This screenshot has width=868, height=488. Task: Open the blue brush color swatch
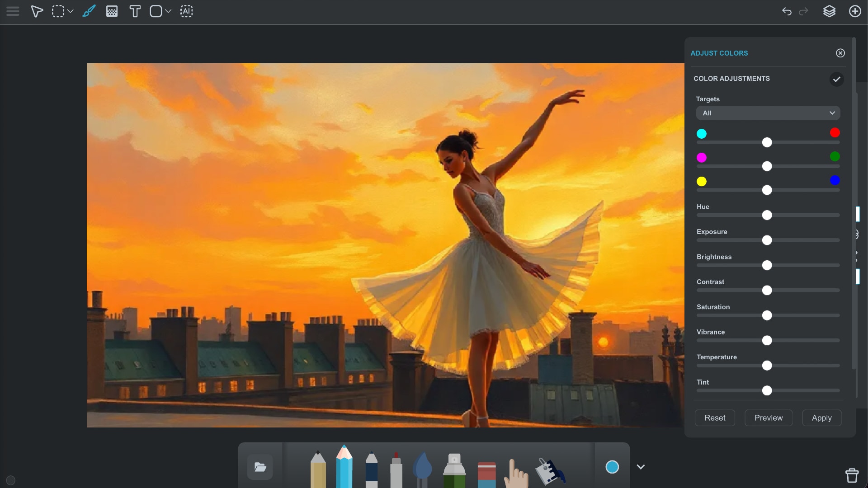(x=612, y=467)
